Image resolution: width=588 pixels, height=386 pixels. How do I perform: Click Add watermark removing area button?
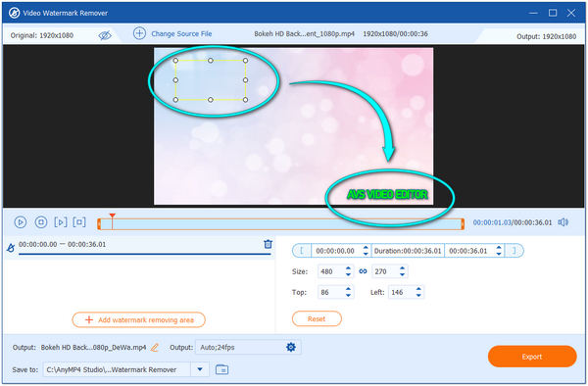tap(139, 319)
